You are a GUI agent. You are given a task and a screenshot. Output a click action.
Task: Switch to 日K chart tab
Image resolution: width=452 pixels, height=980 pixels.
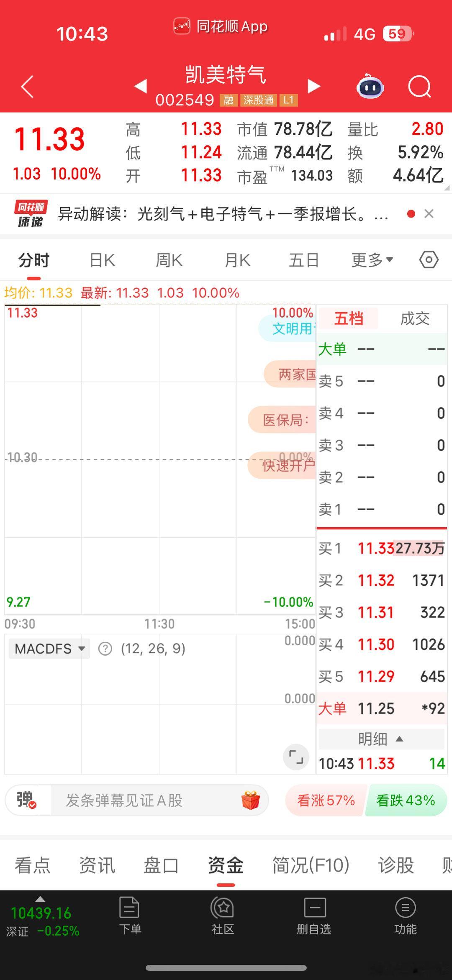(102, 260)
